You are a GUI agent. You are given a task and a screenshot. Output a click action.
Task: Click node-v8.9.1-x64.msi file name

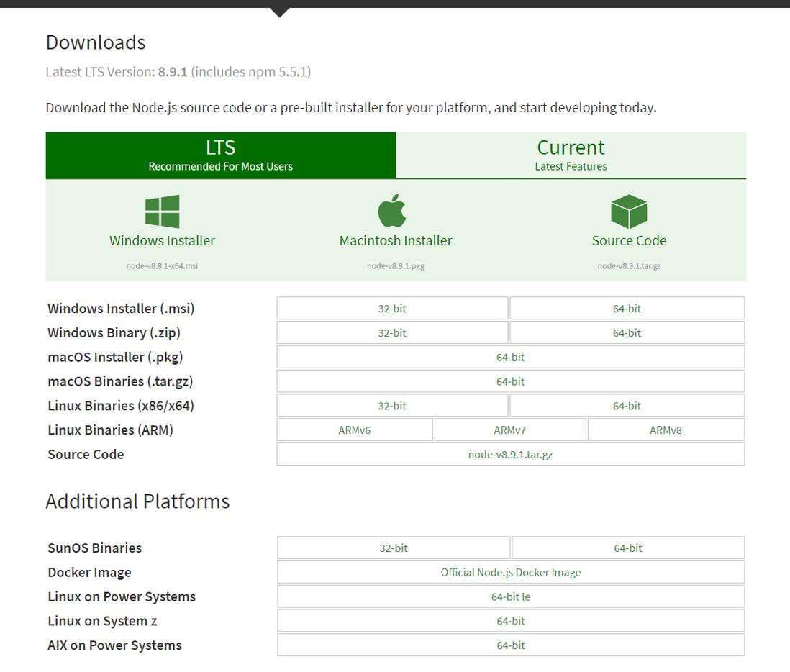click(x=162, y=266)
